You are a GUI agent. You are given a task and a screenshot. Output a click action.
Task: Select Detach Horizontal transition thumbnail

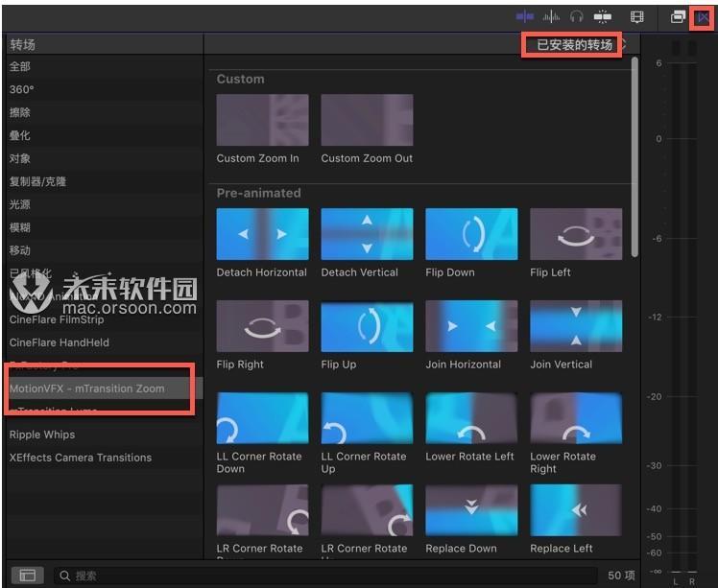262,234
